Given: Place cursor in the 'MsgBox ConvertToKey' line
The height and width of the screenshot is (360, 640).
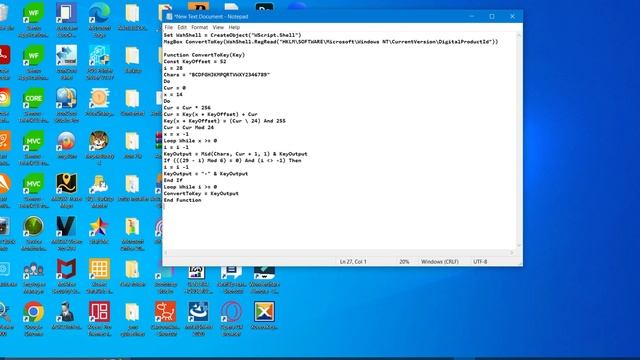Looking at the screenshot, I should [331, 42].
